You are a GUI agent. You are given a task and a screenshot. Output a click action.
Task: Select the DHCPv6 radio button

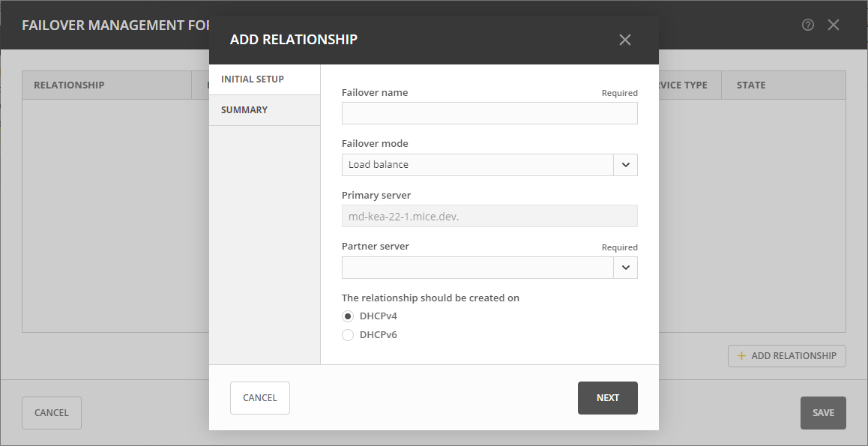point(348,335)
